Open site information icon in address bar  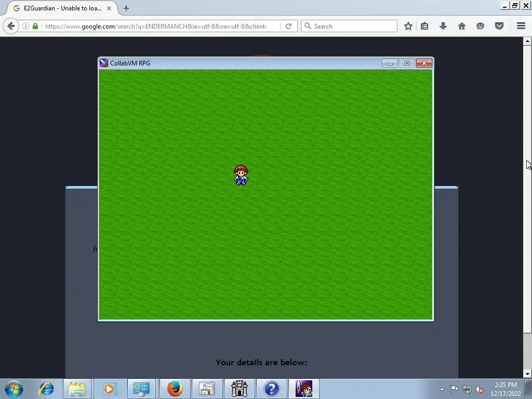tap(26, 26)
